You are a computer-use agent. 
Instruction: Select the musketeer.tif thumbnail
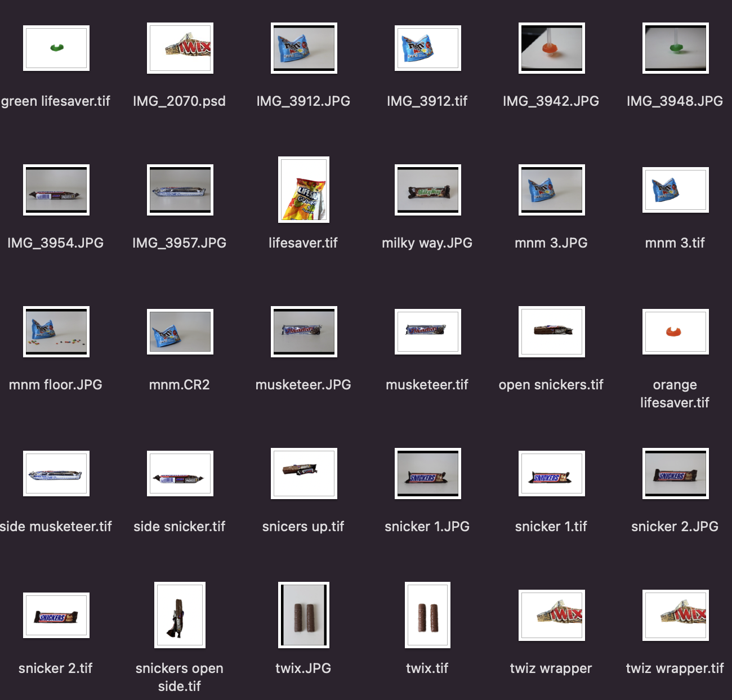(428, 331)
